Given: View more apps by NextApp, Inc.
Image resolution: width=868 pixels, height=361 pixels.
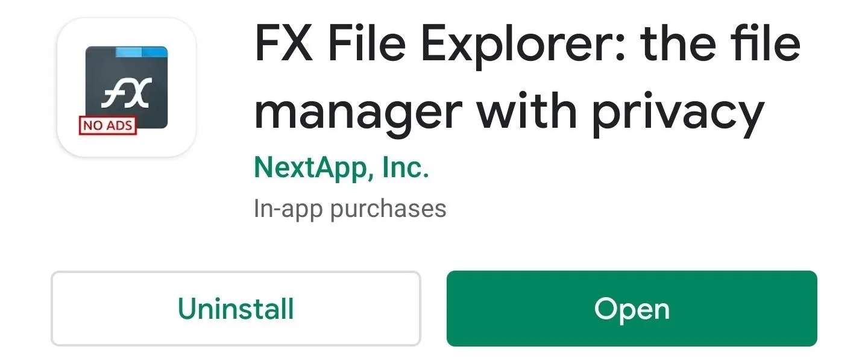Looking at the screenshot, I should pyautogui.click(x=341, y=168).
